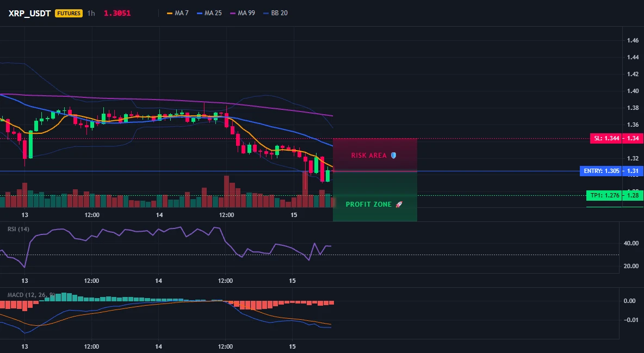The image size is (644, 353).
Task: Toggle the MA 7 legend indicator
Action: coord(177,13)
